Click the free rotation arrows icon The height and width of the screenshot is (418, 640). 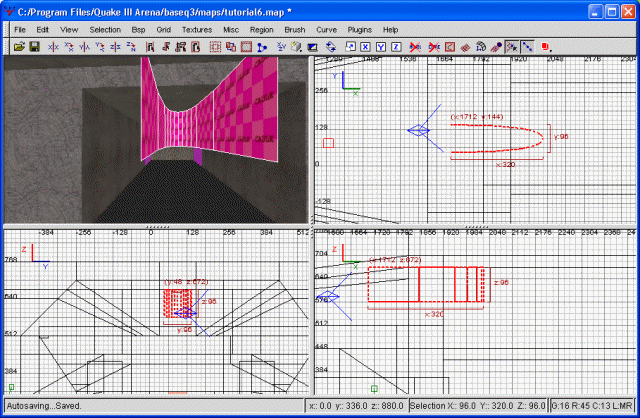pos(331,47)
